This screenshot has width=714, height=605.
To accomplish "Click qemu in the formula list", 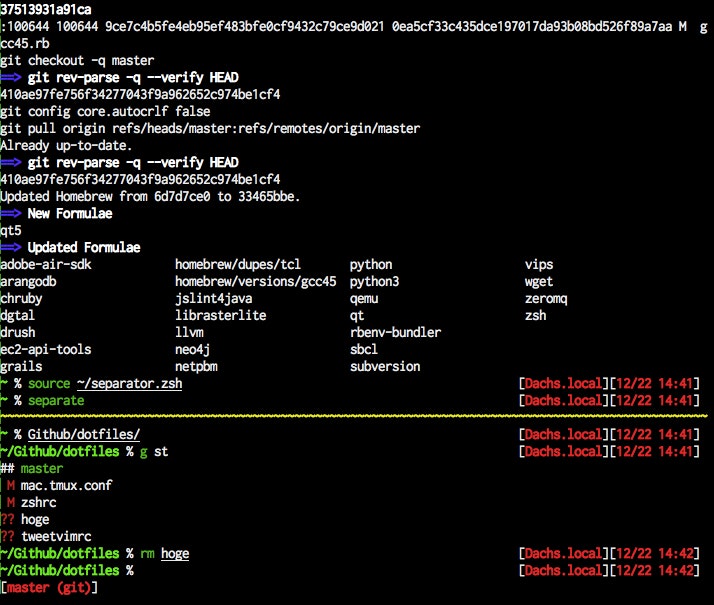I will (x=364, y=299).
